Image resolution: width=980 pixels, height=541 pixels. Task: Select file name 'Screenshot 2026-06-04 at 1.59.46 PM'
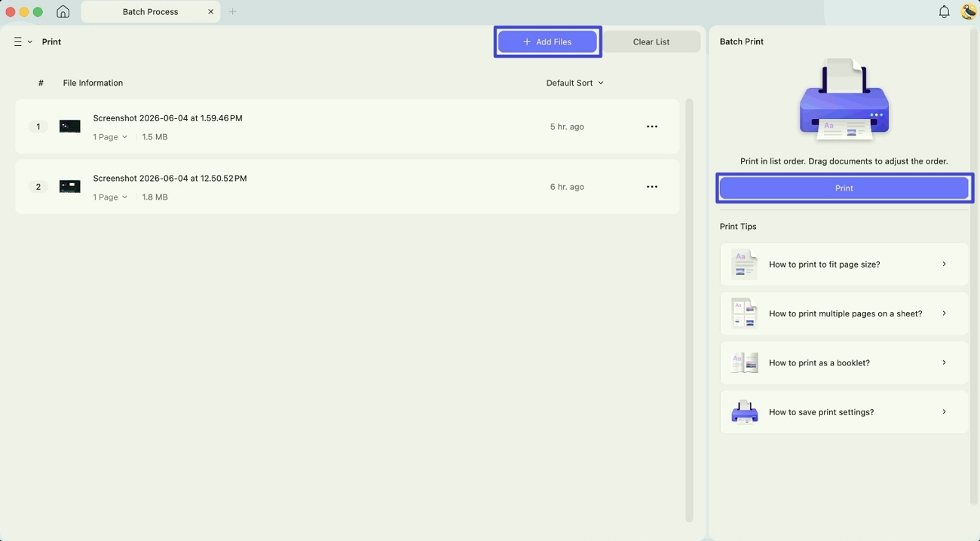167,118
